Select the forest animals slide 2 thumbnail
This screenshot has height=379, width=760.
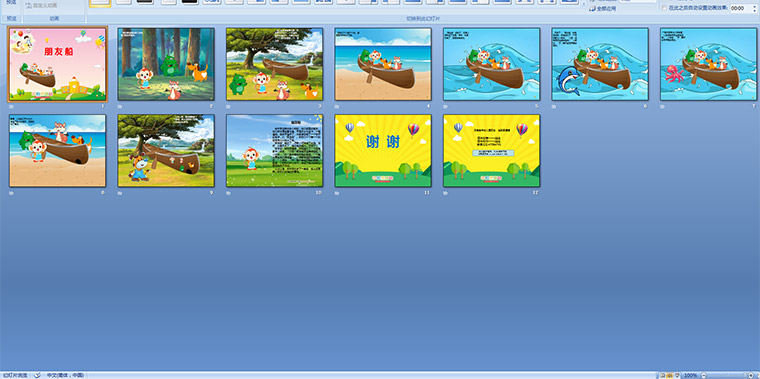166,64
